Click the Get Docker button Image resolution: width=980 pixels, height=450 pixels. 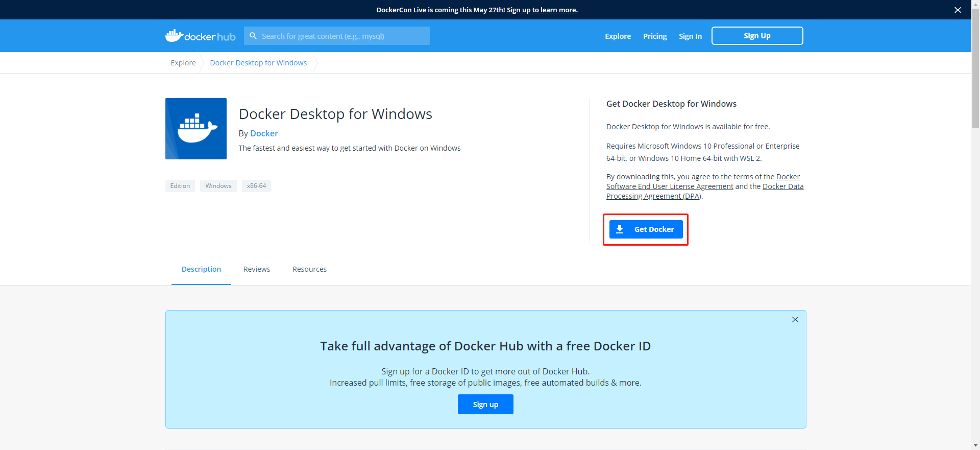pyautogui.click(x=646, y=229)
